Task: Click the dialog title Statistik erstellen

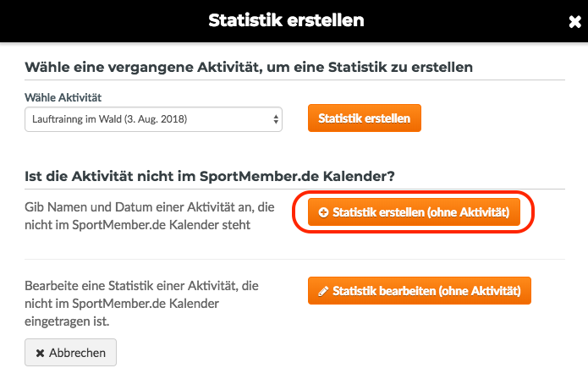Action: click(286, 20)
